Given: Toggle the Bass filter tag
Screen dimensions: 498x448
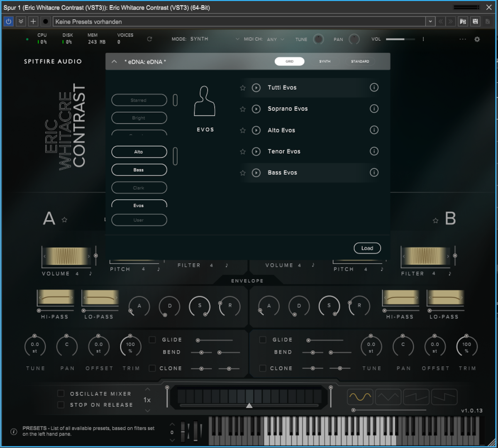Looking at the screenshot, I should coord(139,170).
